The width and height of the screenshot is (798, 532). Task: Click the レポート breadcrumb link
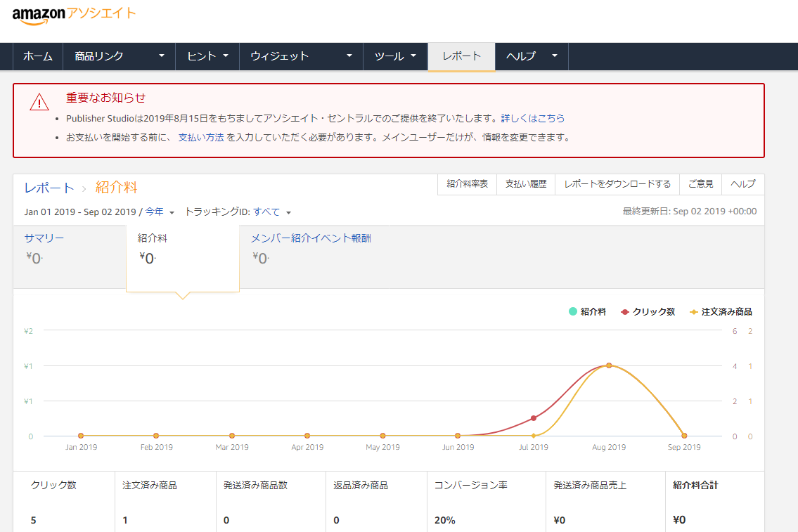point(49,188)
